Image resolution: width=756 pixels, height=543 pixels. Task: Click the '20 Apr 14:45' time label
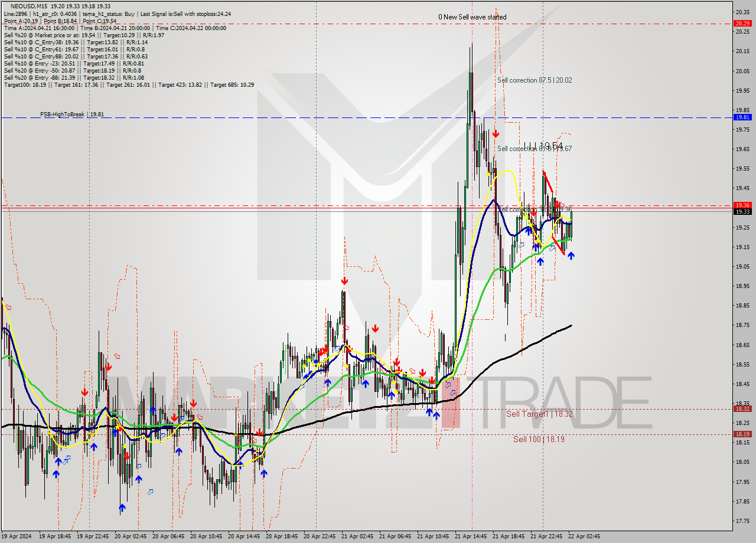(x=245, y=537)
